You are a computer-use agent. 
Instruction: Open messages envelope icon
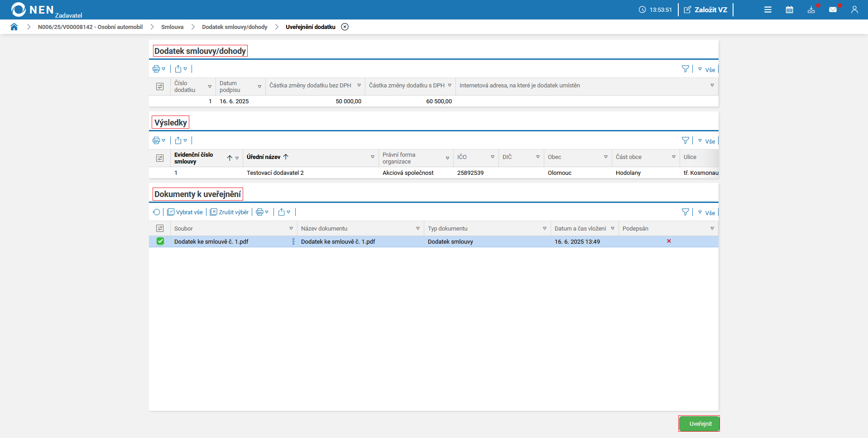pos(833,10)
